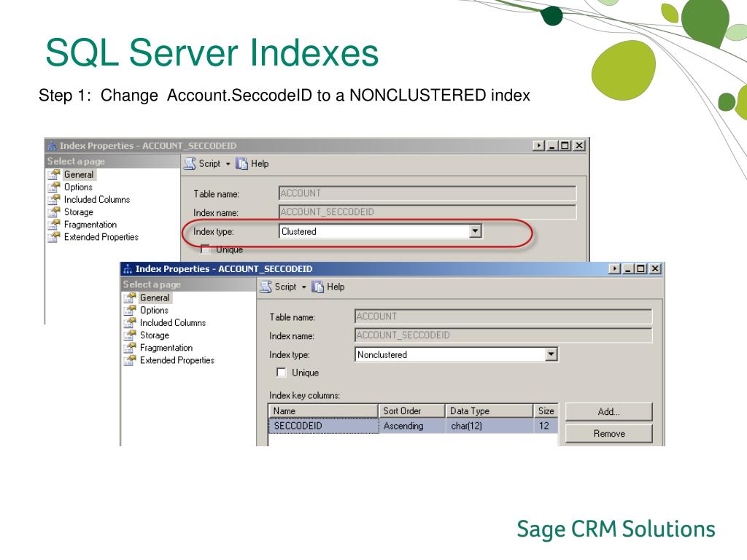Screen dimensions: 747x560
Task: Click Storage page icon in back window
Action: [54, 212]
